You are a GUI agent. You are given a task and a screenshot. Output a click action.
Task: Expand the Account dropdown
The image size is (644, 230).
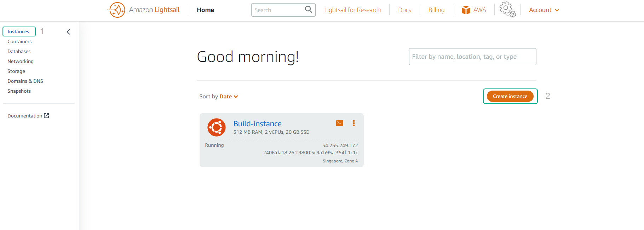544,10
